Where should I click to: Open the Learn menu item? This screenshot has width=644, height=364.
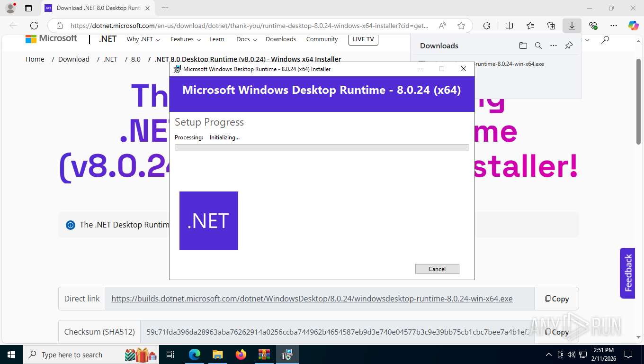217,39
